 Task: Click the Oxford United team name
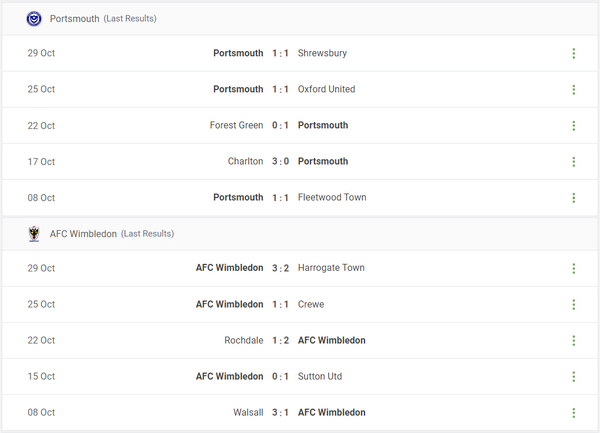click(x=326, y=90)
